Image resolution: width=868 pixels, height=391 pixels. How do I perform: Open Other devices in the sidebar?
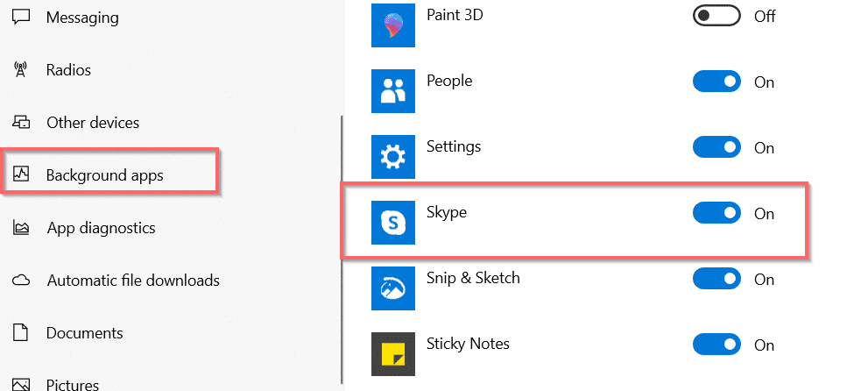click(92, 123)
